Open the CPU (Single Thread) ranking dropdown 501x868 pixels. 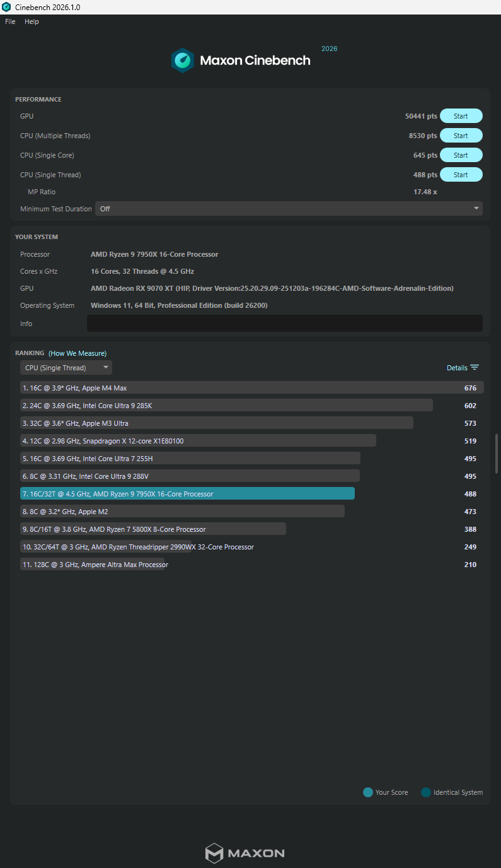click(x=66, y=368)
